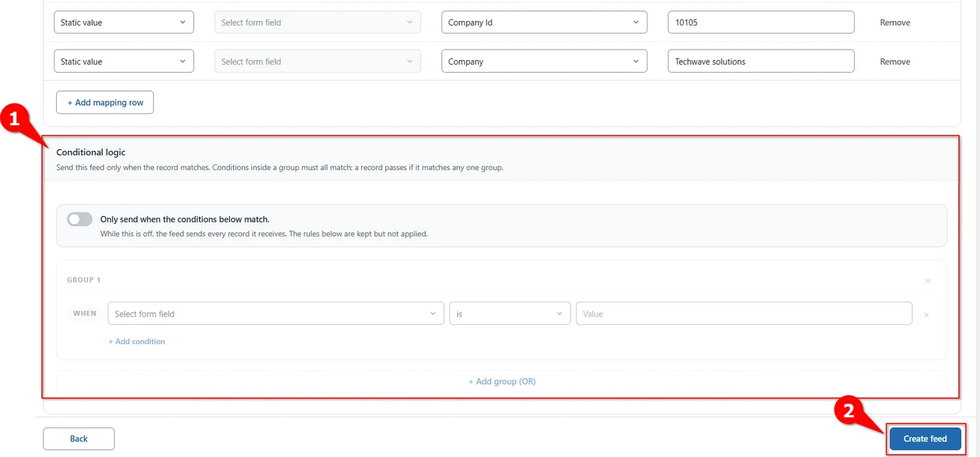Remove the Company Id mapping row

pyautogui.click(x=895, y=22)
